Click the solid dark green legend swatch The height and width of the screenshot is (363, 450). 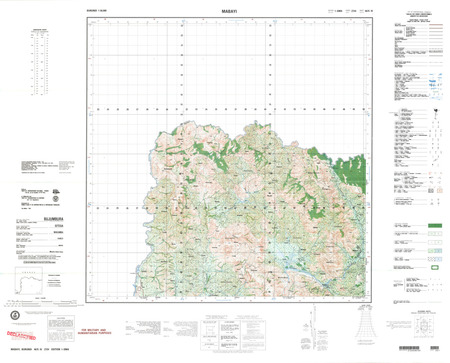(435, 226)
